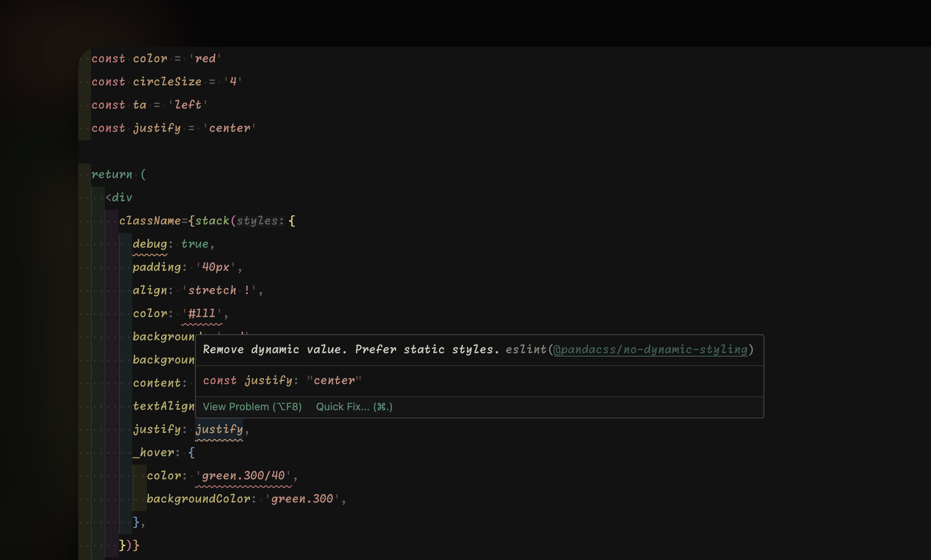Open the @pandacss/no-dynamic-styling rule link
The width and height of the screenshot is (931, 560).
pyautogui.click(x=650, y=350)
